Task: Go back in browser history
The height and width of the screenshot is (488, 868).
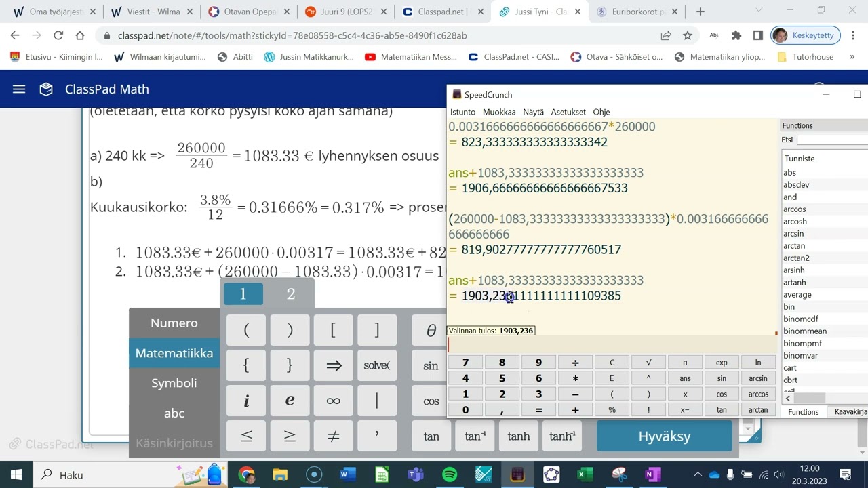Action: tap(15, 35)
